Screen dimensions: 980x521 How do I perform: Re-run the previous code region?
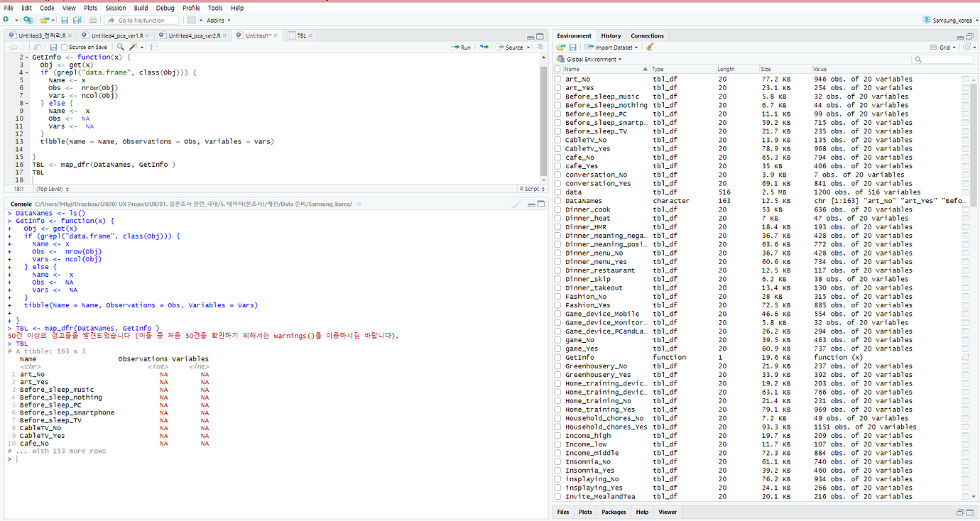click(x=484, y=48)
